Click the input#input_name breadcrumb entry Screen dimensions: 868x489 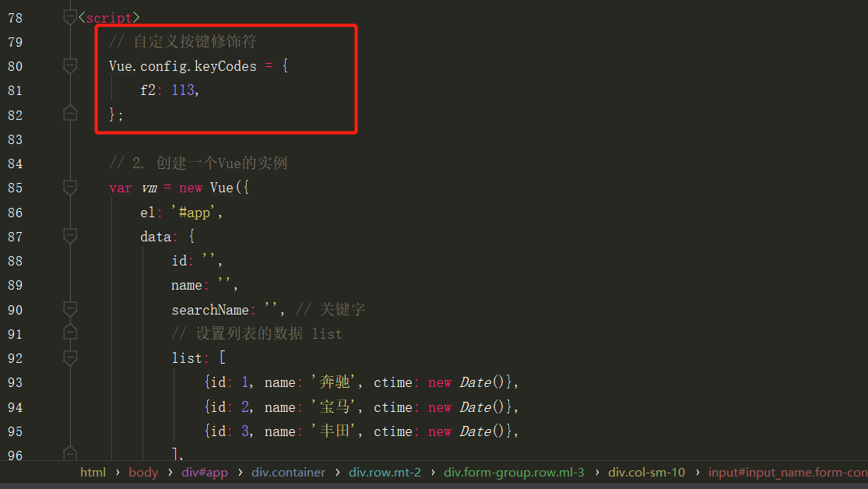(786, 472)
